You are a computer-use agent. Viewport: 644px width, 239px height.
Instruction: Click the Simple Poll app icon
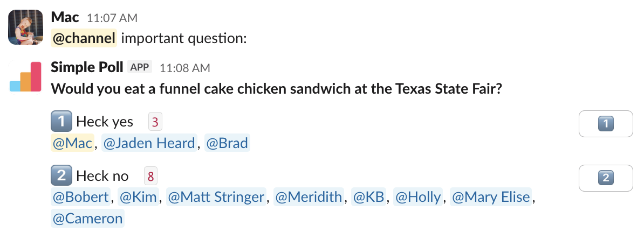click(26, 77)
